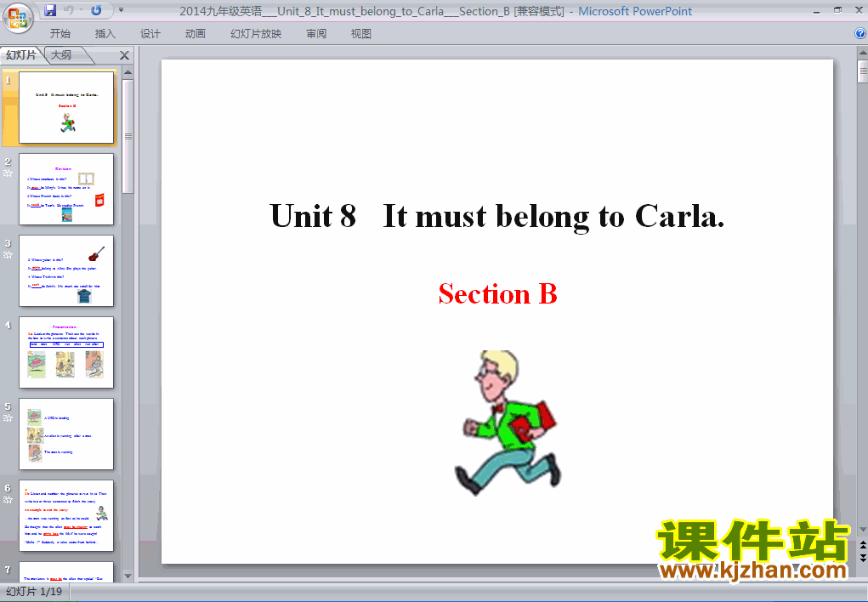
Task: Click main slide scroll up arrow
Action: point(862,53)
